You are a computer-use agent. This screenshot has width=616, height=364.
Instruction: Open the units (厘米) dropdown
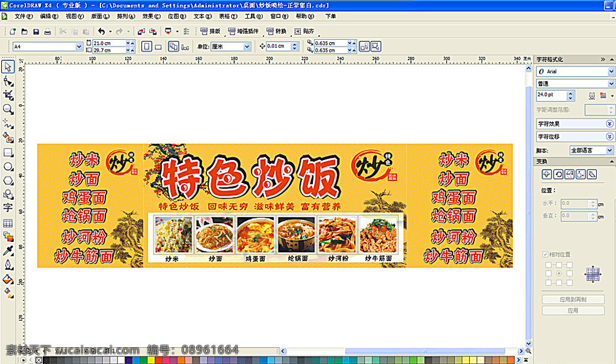click(x=247, y=46)
